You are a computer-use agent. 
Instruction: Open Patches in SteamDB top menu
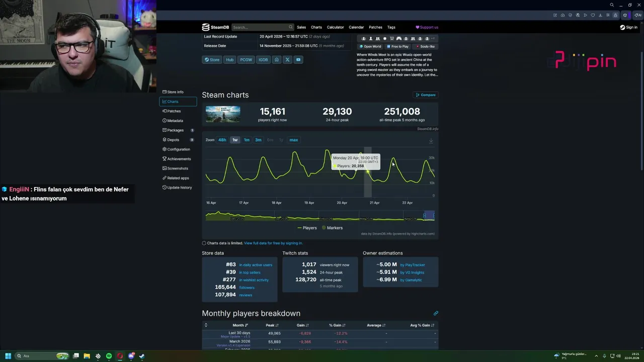click(x=375, y=27)
